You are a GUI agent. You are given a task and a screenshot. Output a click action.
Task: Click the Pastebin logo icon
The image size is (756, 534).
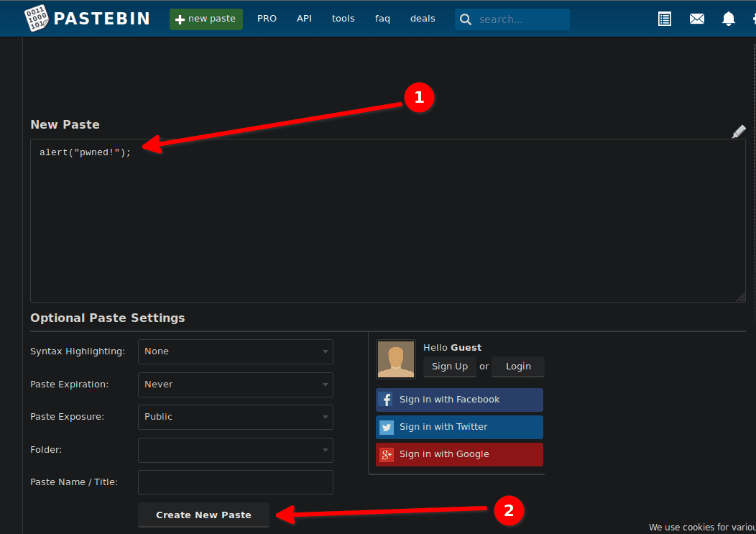tap(36, 19)
